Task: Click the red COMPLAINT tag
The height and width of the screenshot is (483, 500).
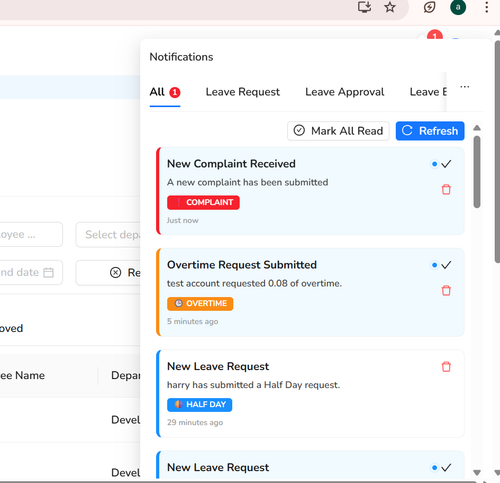Action: pos(203,202)
